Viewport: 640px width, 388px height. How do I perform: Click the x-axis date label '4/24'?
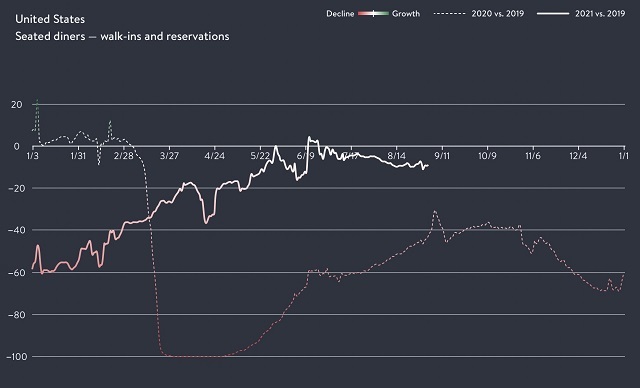click(x=215, y=156)
